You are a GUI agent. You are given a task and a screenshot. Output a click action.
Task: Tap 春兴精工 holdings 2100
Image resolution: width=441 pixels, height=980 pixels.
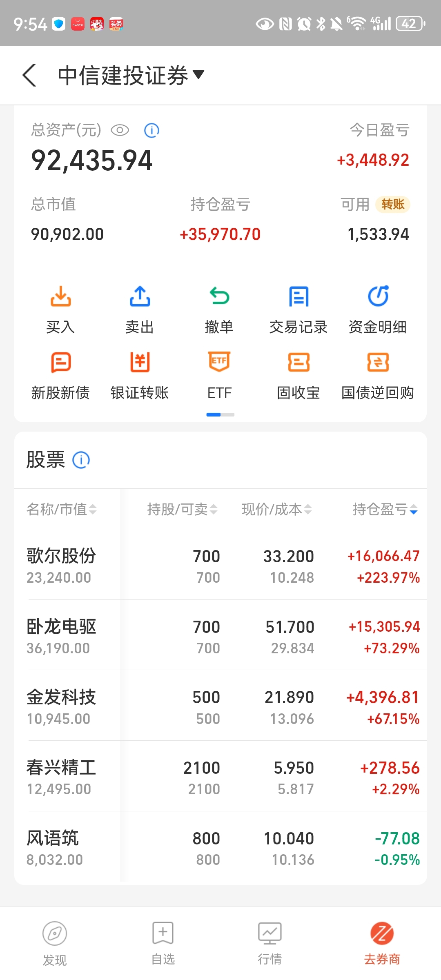(202, 768)
